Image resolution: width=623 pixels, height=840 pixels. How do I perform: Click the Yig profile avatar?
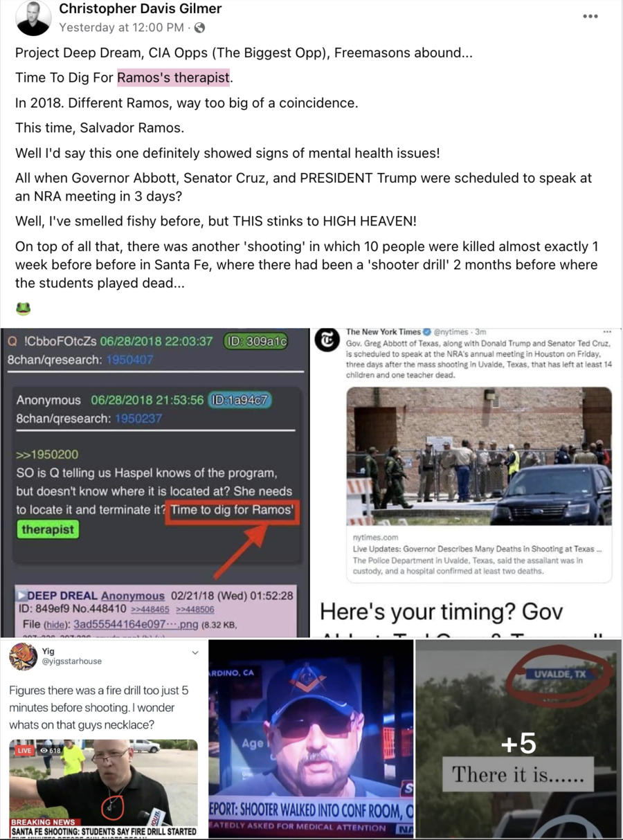click(x=23, y=656)
